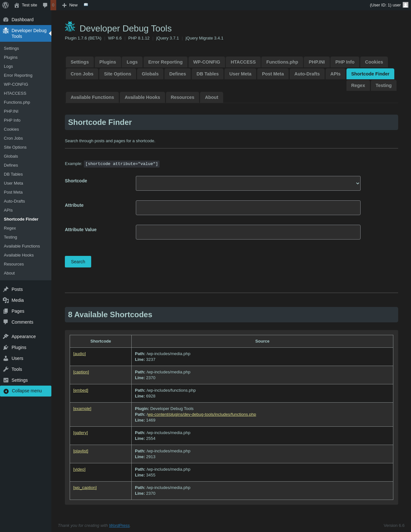
Task: Switch to the Regex tab
Action: [358, 85]
